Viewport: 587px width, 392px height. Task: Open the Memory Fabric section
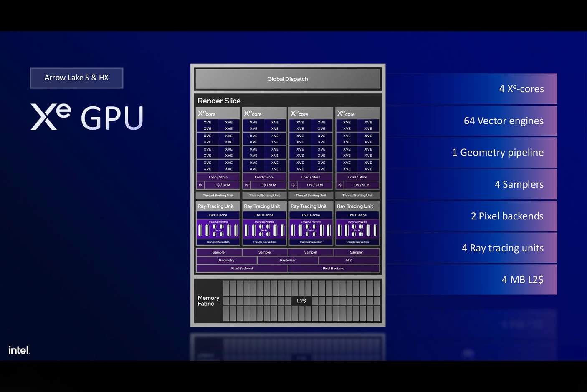(x=208, y=301)
